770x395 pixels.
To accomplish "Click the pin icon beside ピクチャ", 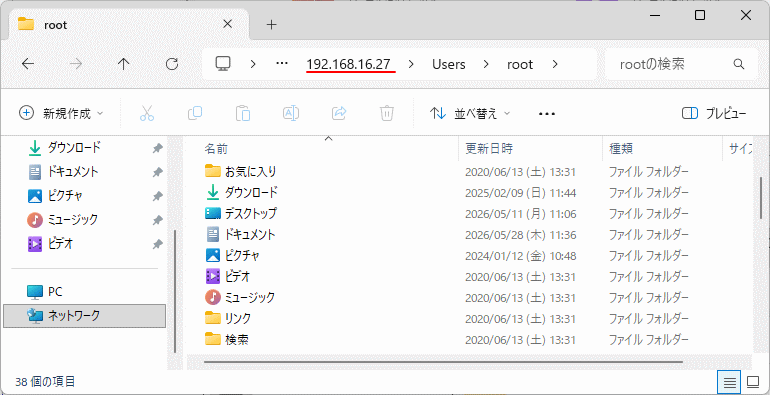I will tap(158, 196).
